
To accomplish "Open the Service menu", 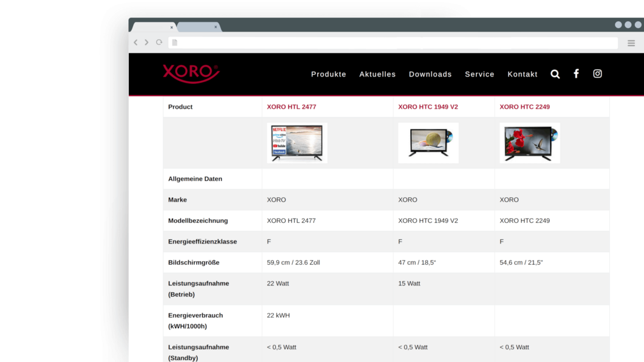I will [479, 74].
